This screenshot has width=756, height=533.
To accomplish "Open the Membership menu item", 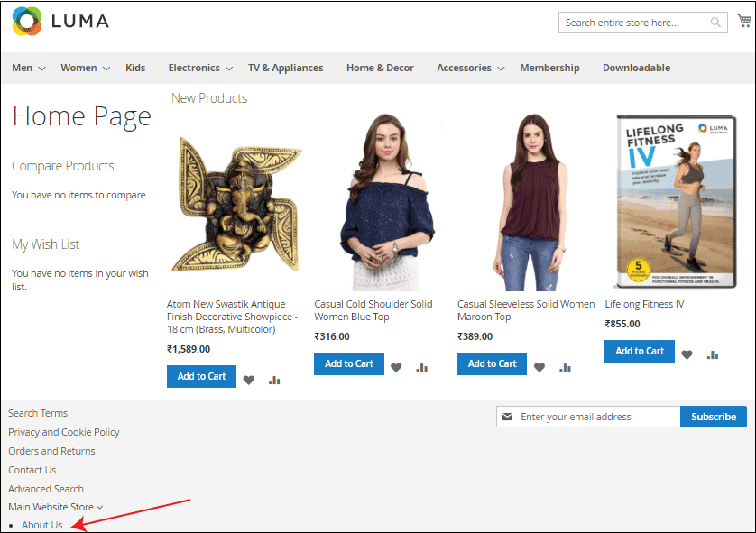I will click(549, 68).
